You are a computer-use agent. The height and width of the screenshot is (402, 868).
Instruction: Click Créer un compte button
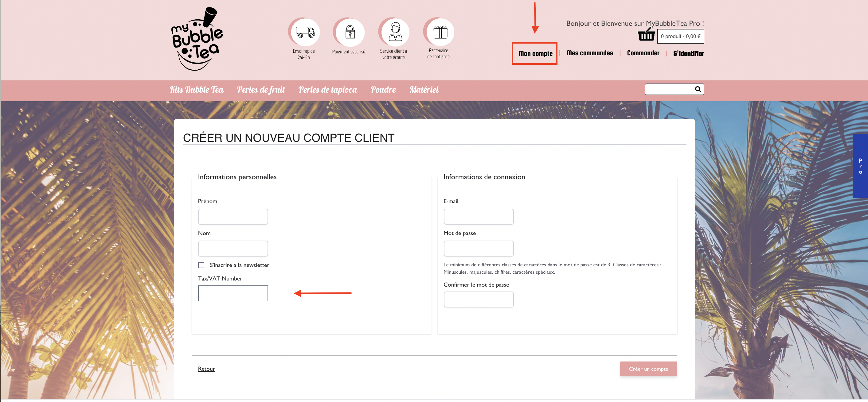click(648, 369)
